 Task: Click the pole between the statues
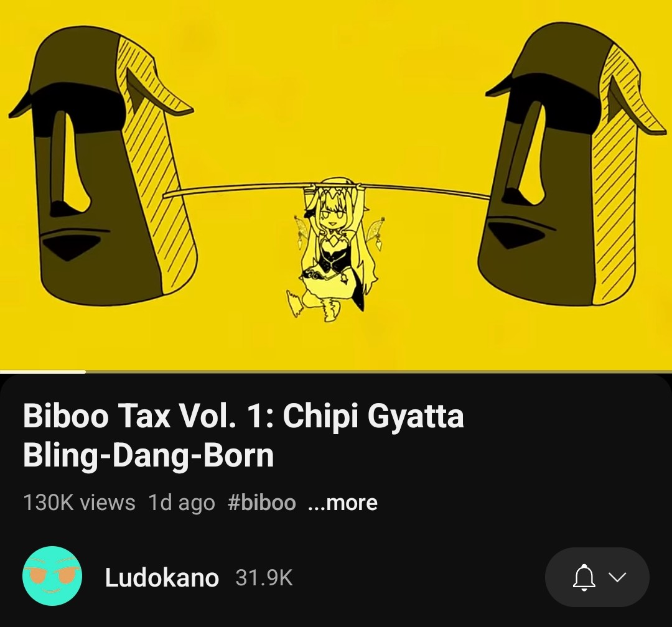[240, 190]
